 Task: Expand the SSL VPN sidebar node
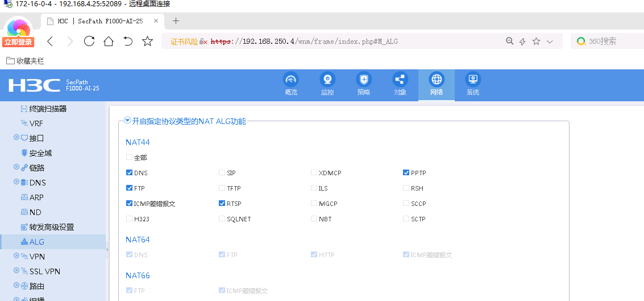pos(16,271)
